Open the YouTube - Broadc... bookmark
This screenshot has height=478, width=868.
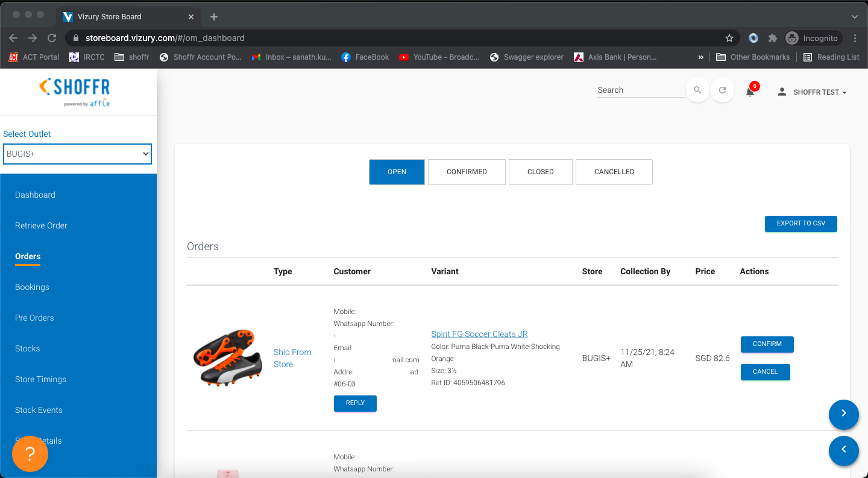(x=439, y=57)
